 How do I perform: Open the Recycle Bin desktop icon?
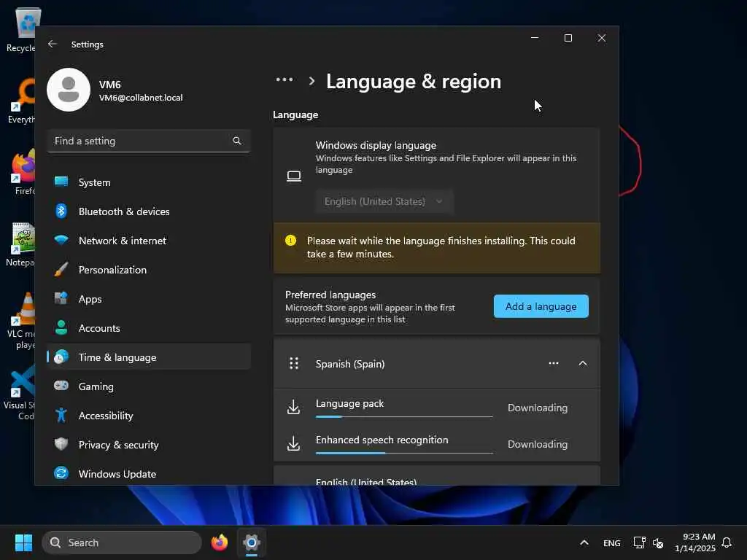tap(21, 31)
